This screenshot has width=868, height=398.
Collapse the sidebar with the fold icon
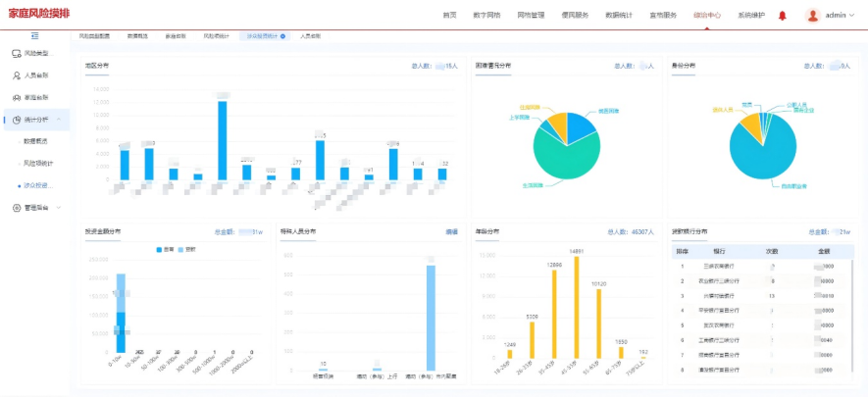pos(35,35)
